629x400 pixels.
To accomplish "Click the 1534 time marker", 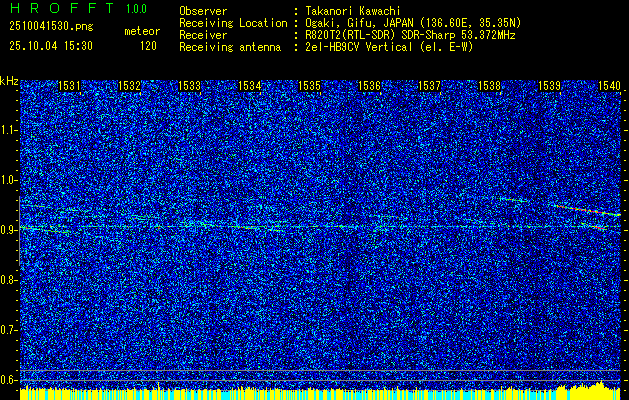I will point(250,85).
